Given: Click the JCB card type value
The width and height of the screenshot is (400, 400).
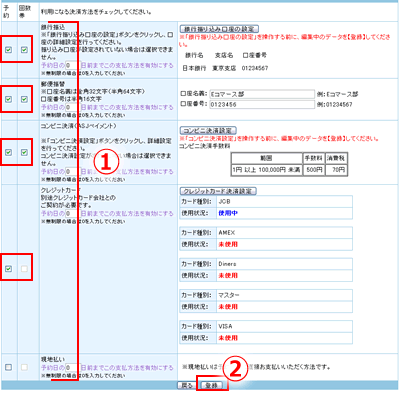Looking at the screenshot, I should coord(224,202).
